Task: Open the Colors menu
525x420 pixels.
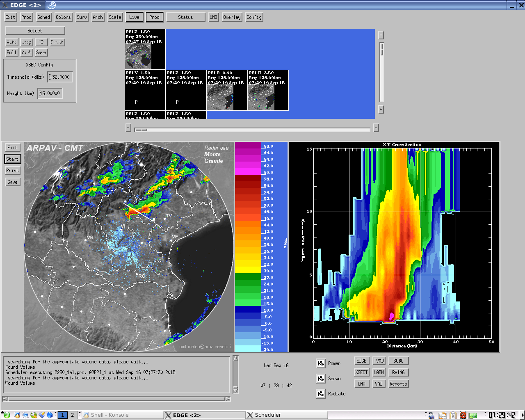Action: (63, 17)
